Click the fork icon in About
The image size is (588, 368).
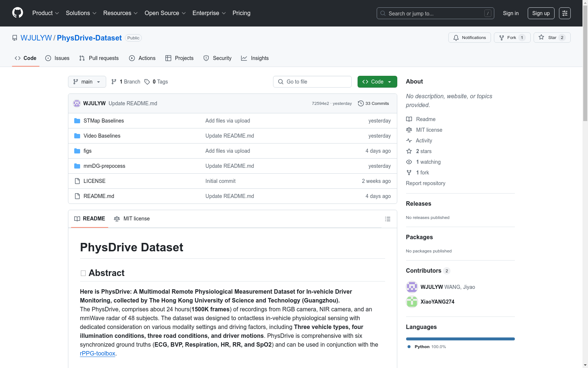[x=409, y=173]
